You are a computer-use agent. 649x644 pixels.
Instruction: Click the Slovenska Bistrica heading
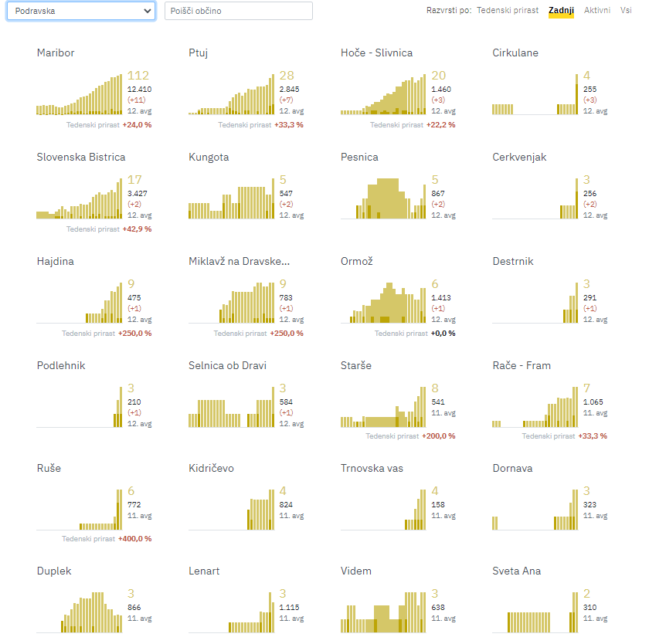pyautogui.click(x=81, y=158)
